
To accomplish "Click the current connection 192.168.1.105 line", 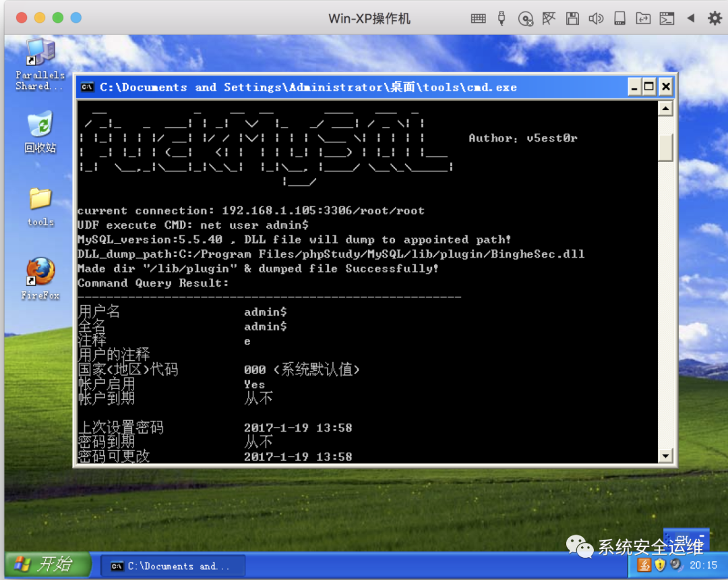I will point(251,210).
